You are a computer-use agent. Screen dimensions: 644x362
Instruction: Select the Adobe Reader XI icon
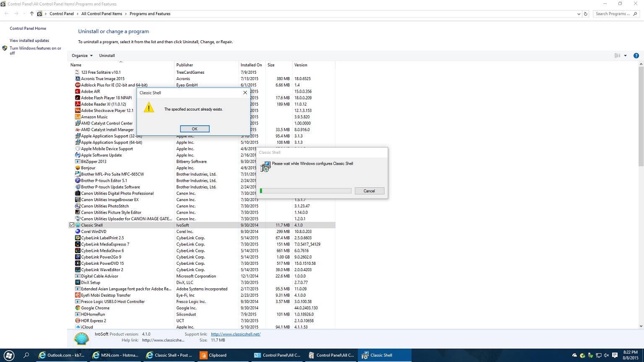[78, 104]
